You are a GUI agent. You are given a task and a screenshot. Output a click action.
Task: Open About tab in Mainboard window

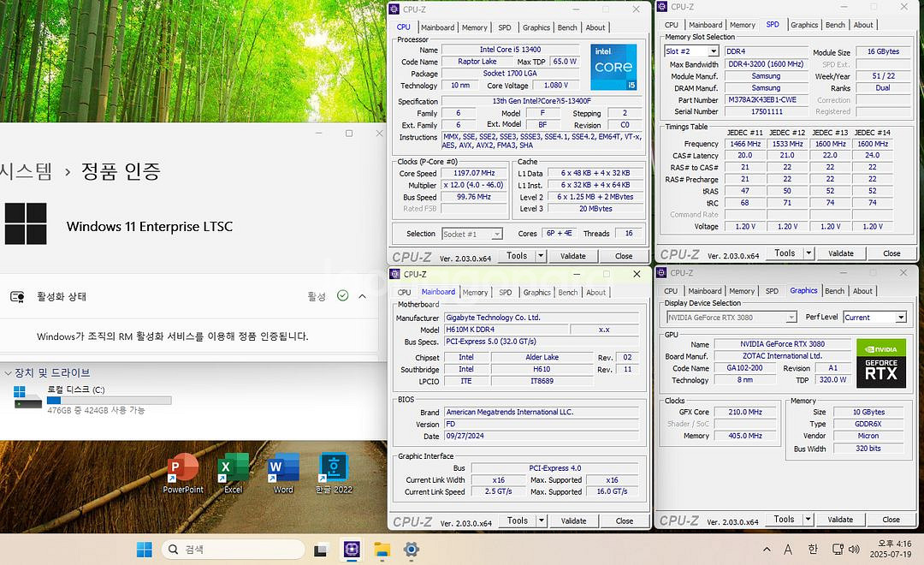tap(595, 293)
